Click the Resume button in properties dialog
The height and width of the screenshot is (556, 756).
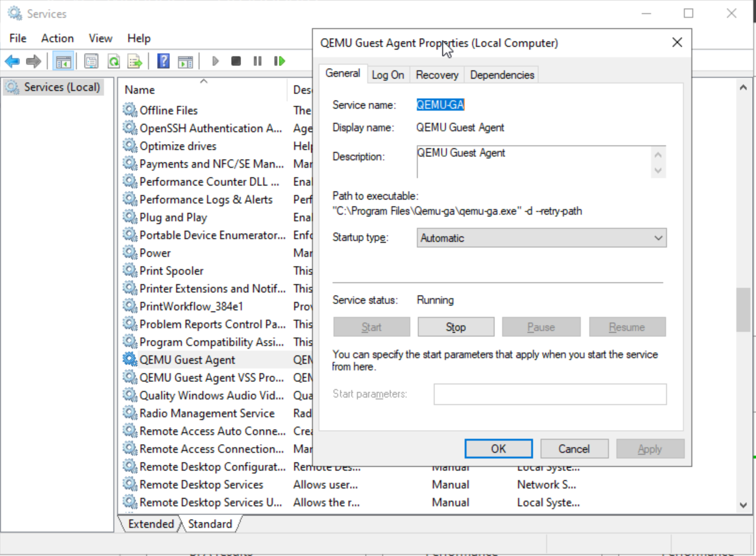click(627, 327)
